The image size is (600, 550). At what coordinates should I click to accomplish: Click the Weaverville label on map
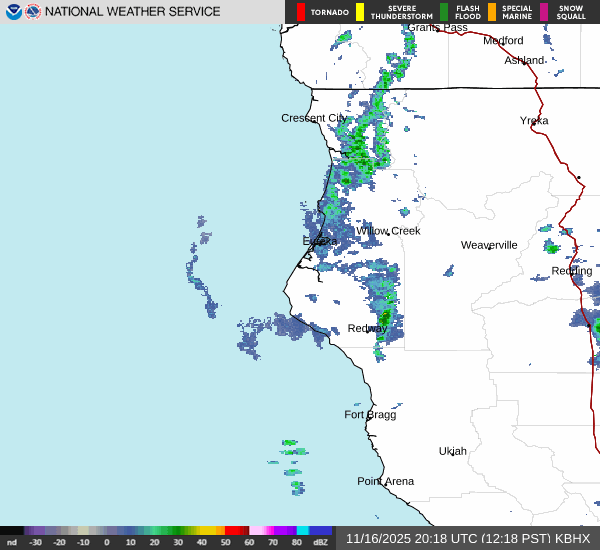[489, 245]
